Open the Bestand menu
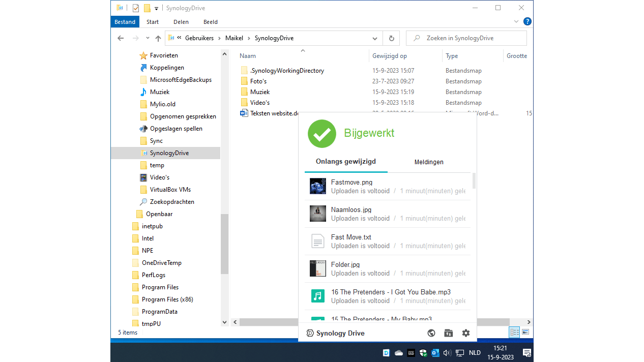 tap(125, 22)
